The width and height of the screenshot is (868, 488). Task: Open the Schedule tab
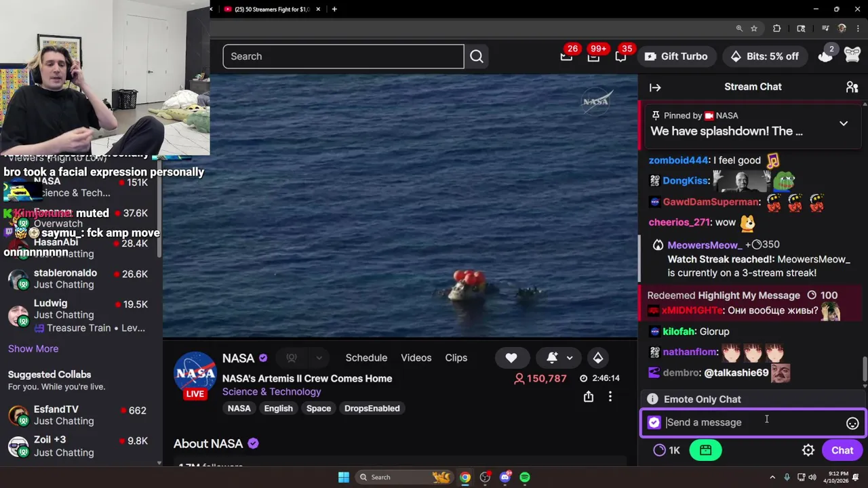(366, 358)
